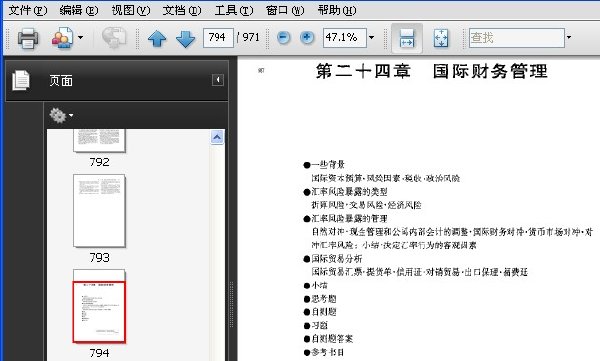The image size is (600, 361).
Task: Open the 文件 (File) menu
Action: (28, 10)
